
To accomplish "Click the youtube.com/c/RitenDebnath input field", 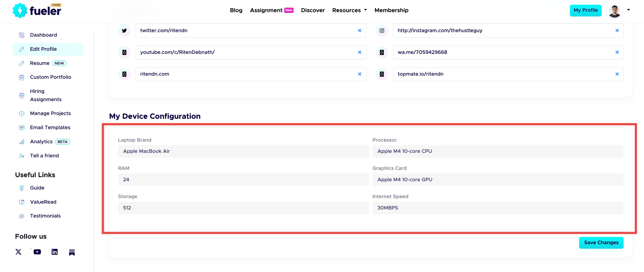I will coord(251,52).
